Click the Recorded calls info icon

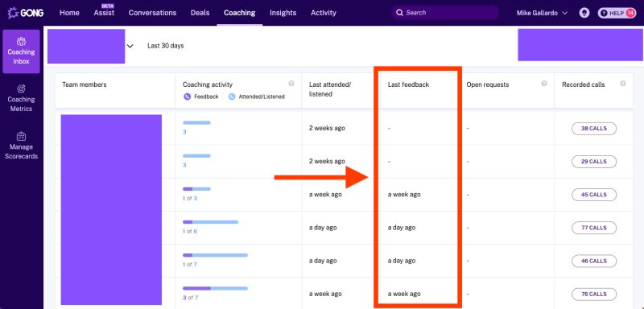pos(623,84)
